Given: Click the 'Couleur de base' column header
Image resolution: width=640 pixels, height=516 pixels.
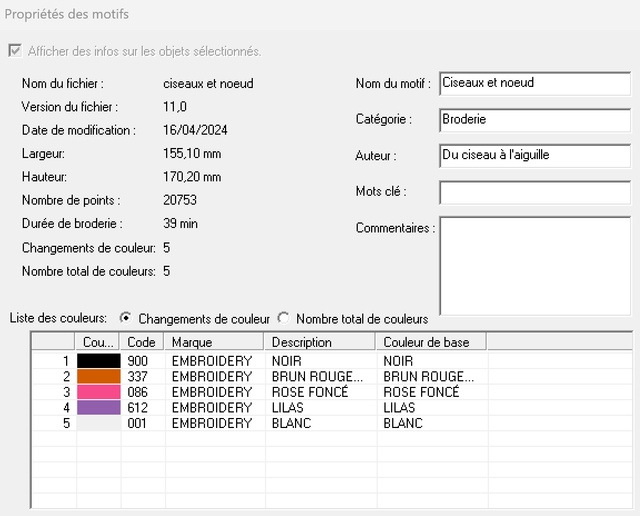Looking at the screenshot, I should 430,342.
